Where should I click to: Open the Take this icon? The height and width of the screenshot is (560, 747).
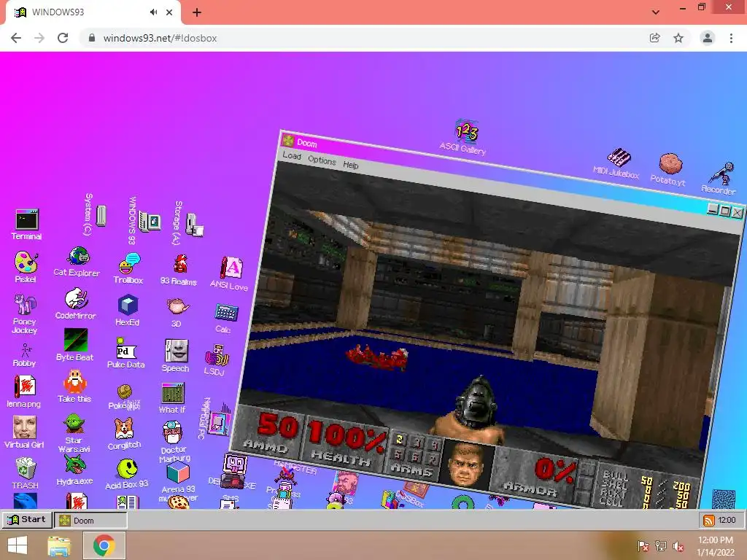point(74,386)
